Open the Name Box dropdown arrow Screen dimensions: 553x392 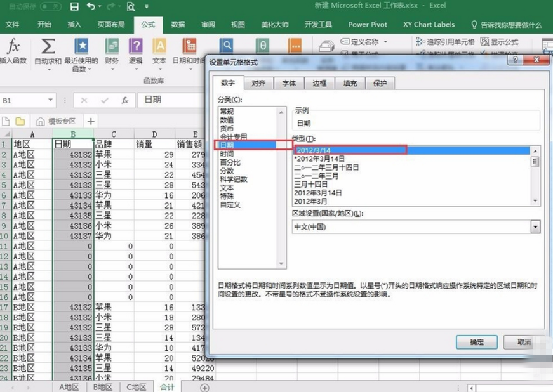click(51, 101)
